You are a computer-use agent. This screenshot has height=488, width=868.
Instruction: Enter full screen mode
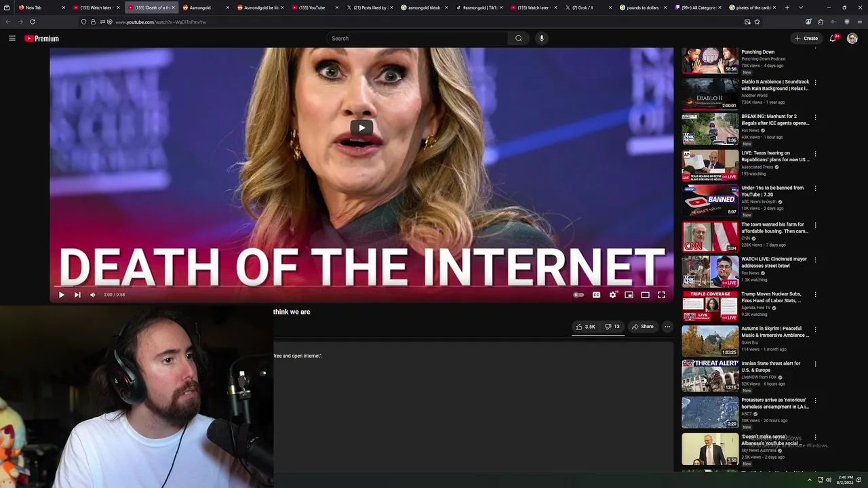point(661,295)
